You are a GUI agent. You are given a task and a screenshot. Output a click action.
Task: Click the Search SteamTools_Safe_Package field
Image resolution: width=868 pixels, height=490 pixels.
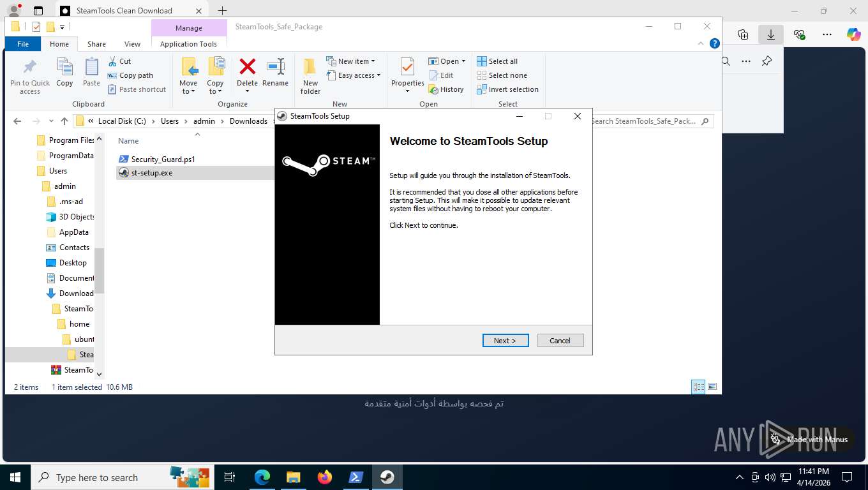coord(650,121)
